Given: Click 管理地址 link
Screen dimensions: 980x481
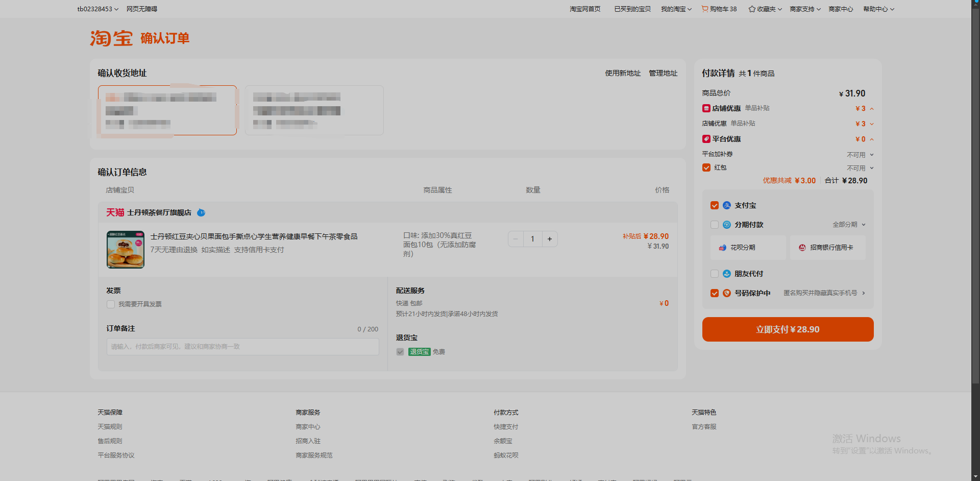Looking at the screenshot, I should (x=663, y=73).
